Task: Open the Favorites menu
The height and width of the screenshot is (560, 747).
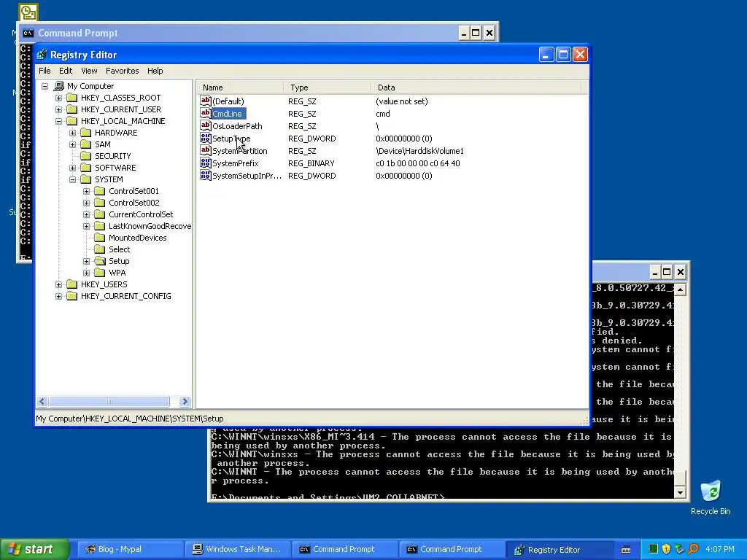Action: click(123, 71)
